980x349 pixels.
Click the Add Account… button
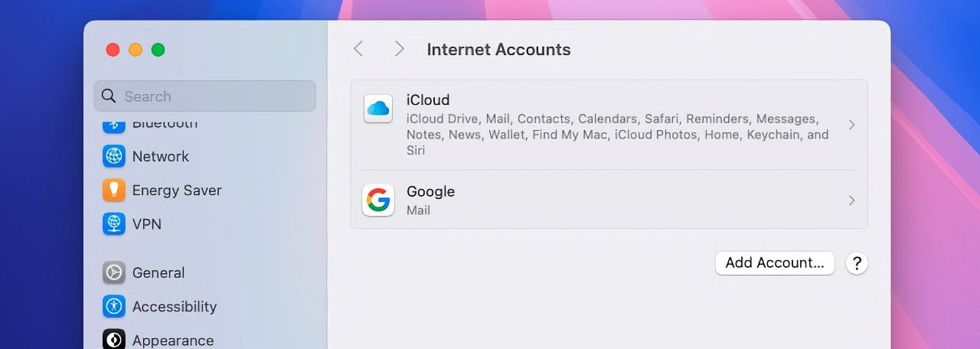click(x=775, y=263)
